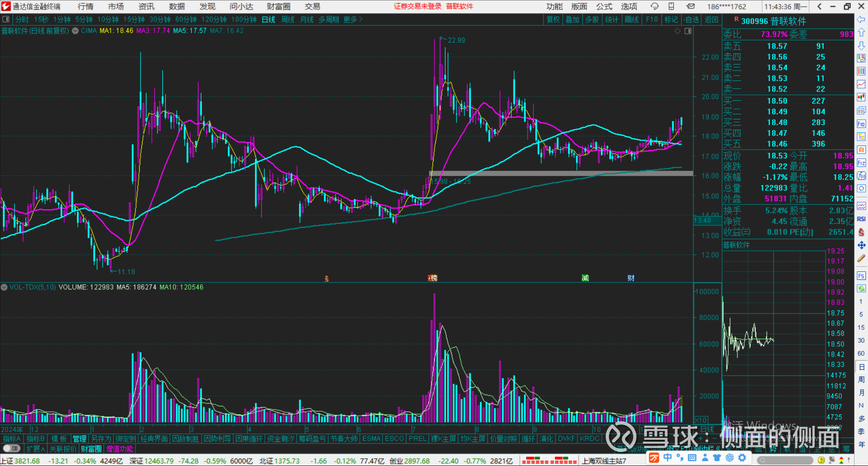The image size is (868, 466).
Task: Toggle the 周 weekly period in sidebar
Action: [x=861, y=380]
